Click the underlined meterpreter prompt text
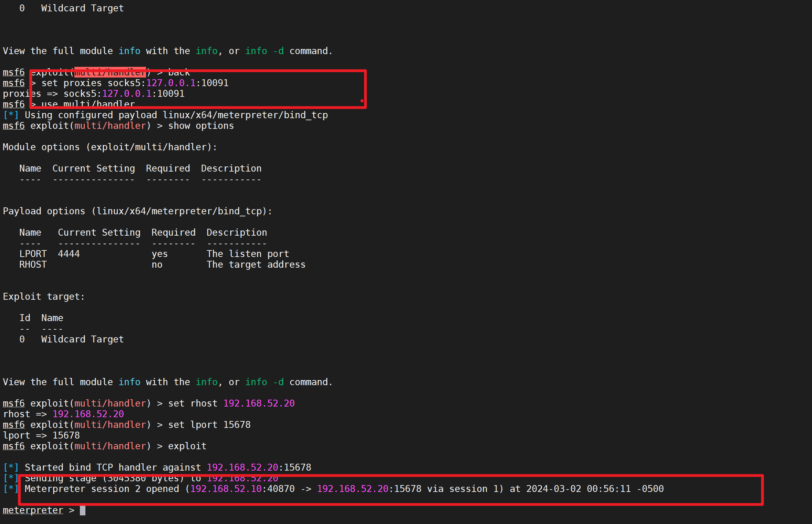The width and height of the screenshot is (812, 524). 33,510
